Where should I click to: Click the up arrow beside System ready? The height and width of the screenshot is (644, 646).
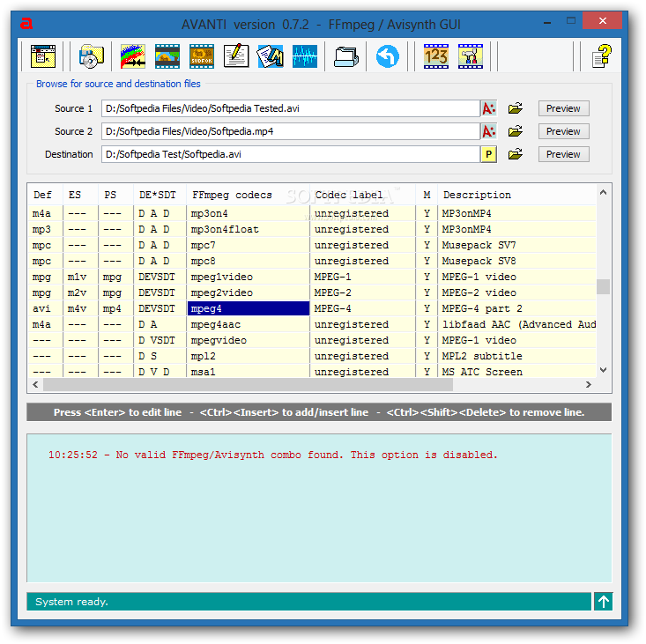click(604, 602)
